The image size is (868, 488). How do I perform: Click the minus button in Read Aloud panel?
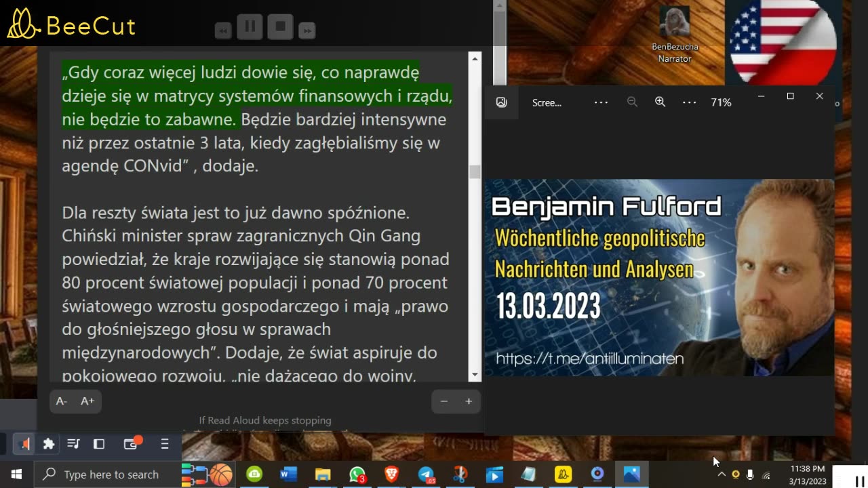click(444, 401)
